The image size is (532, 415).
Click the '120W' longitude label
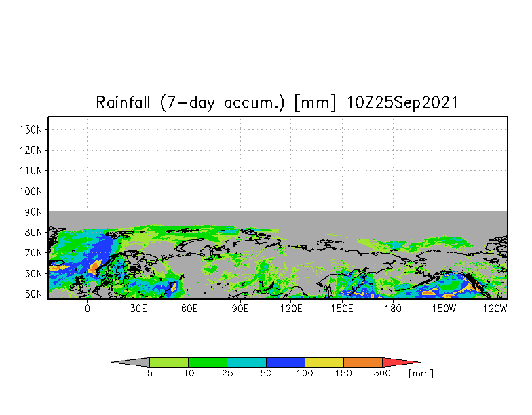click(495, 309)
